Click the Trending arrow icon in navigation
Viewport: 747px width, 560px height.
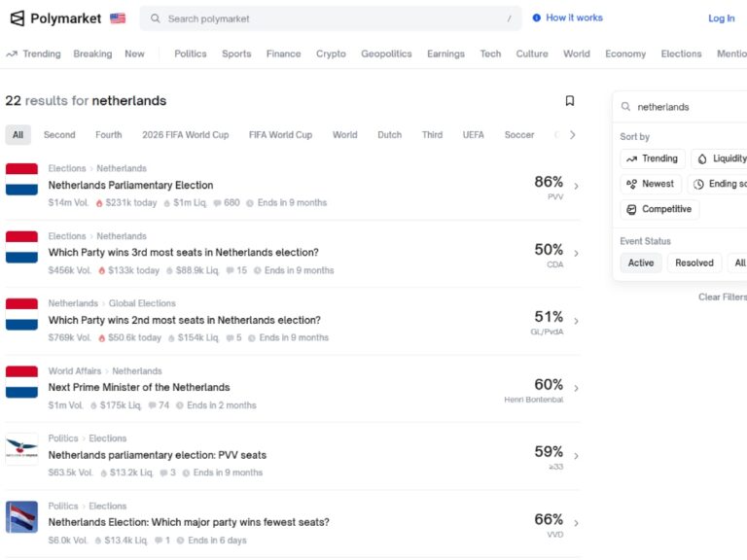(x=12, y=54)
